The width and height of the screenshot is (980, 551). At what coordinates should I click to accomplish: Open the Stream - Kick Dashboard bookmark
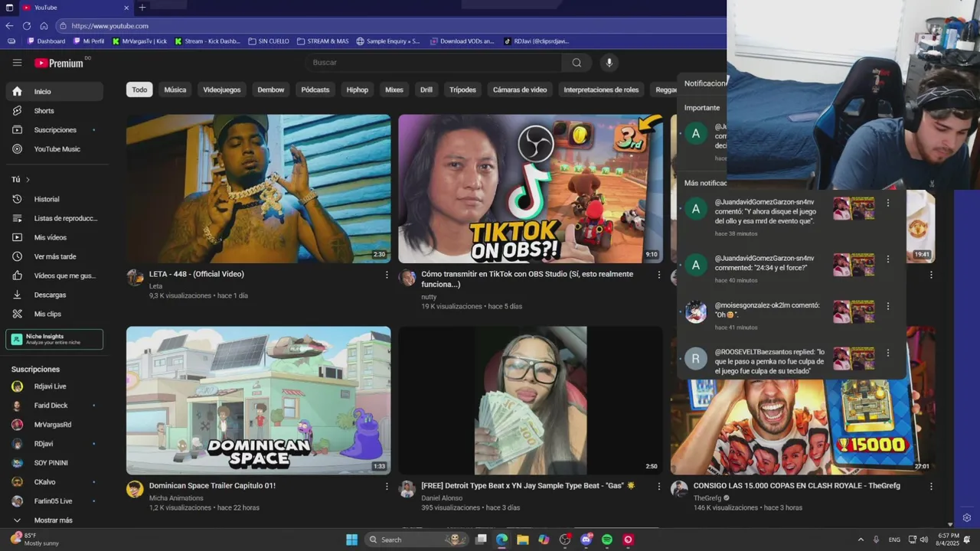207,41
